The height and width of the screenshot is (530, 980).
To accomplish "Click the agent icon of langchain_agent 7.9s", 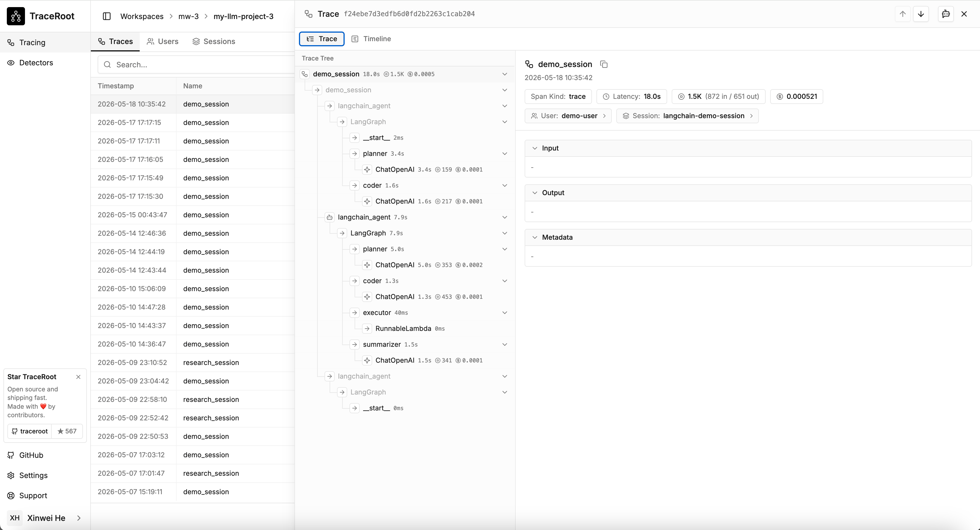I will pos(330,217).
